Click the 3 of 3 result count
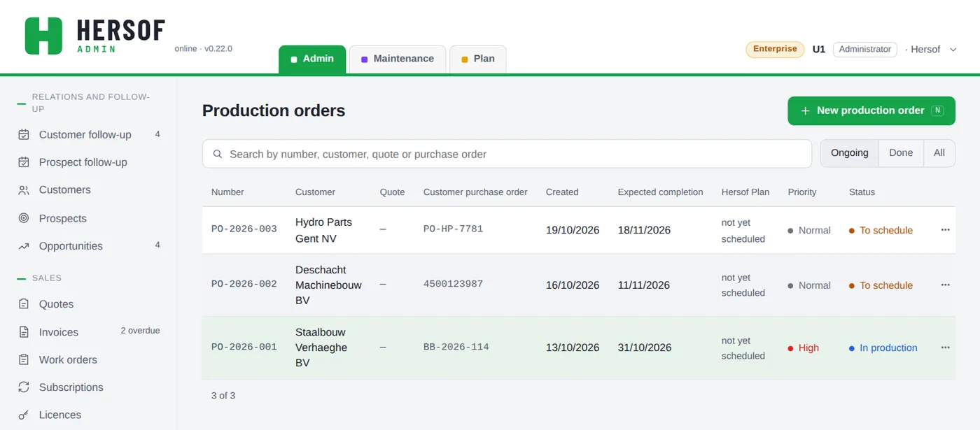The height and width of the screenshot is (430, 980). (223, 396)
